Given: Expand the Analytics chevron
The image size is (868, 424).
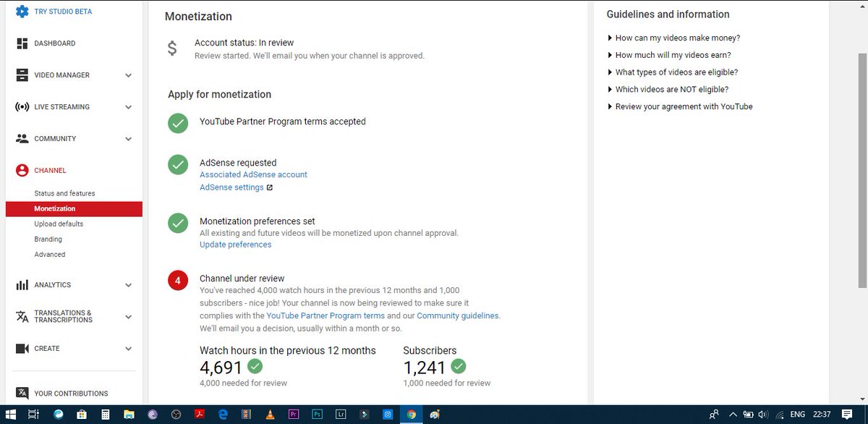Looking at the screenshot, I should click(128, 285).
